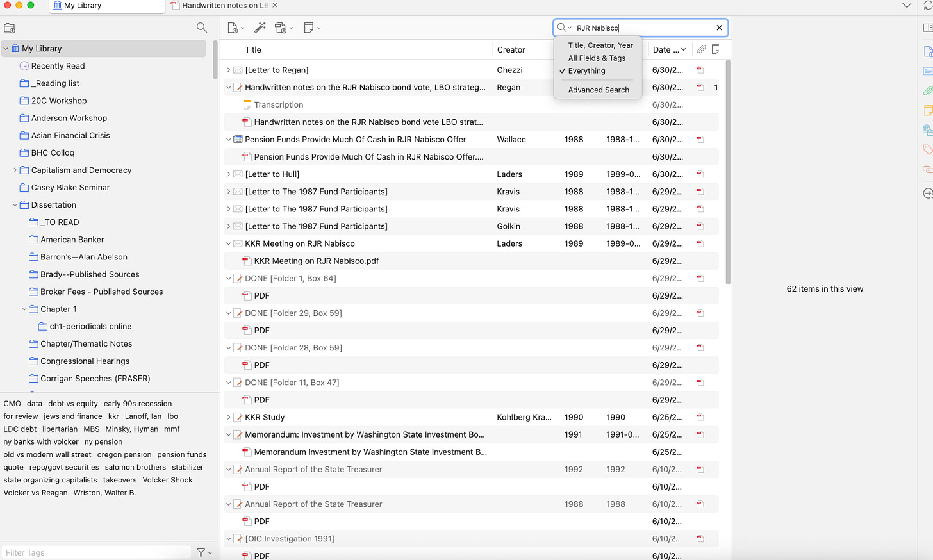The height and width of the screenshot is (560, 933).
Task: Select Title, Creator, Year search mode
Action: coord(600,45)
